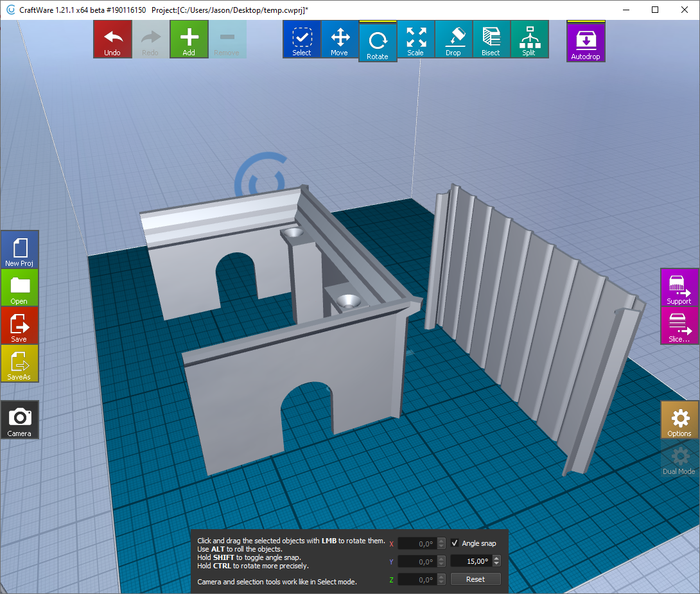Decrease the X rotation with down arrow
The image size is (700, 594).
click(x=442, y=546)
